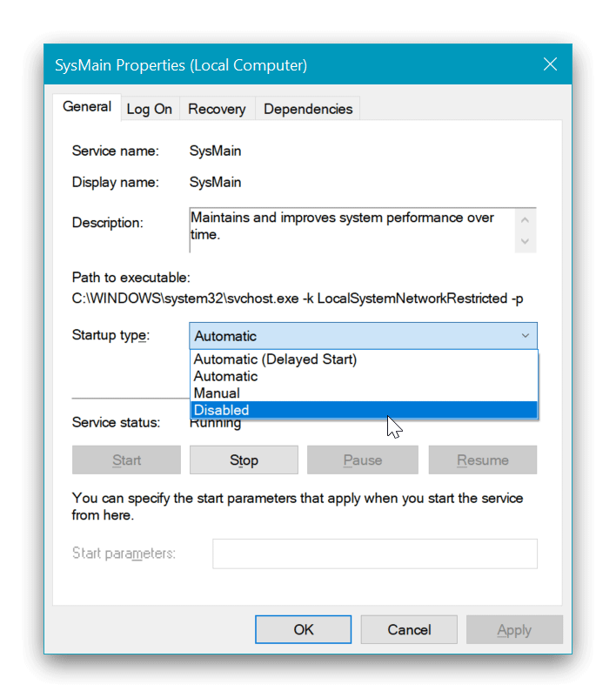This screenshot has width=616, height=698.
Task: Choose Automatic (Delayed Start) from the list
Action: point(275,359)
